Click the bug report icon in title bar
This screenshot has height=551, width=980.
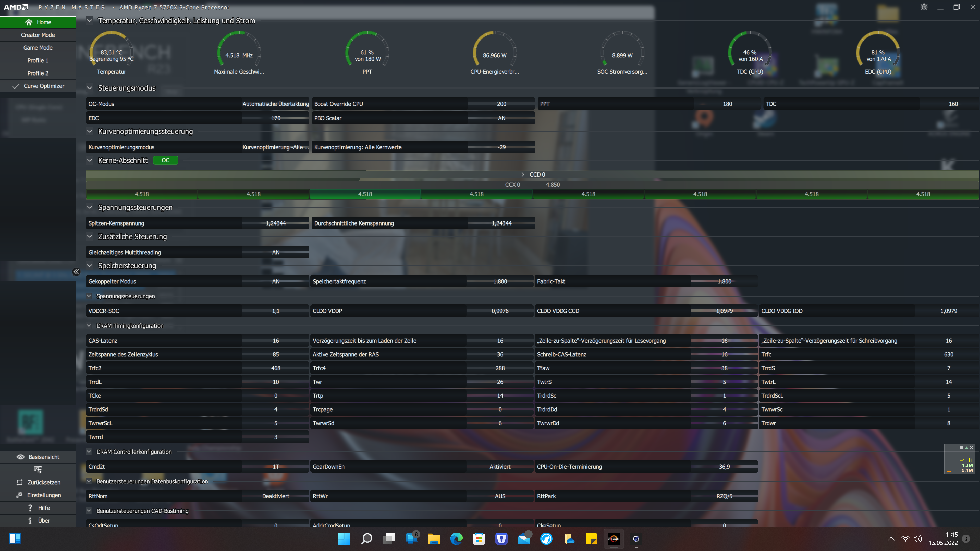point(924,7)
